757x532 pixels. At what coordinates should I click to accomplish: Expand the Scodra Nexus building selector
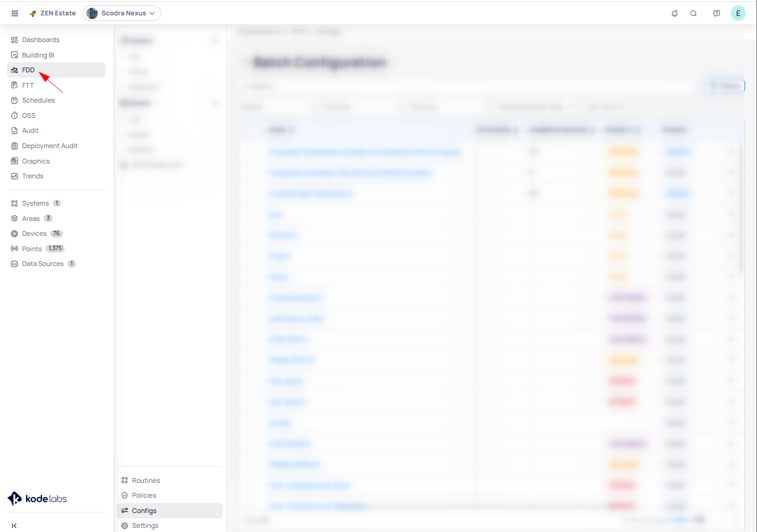coord(121,13)
